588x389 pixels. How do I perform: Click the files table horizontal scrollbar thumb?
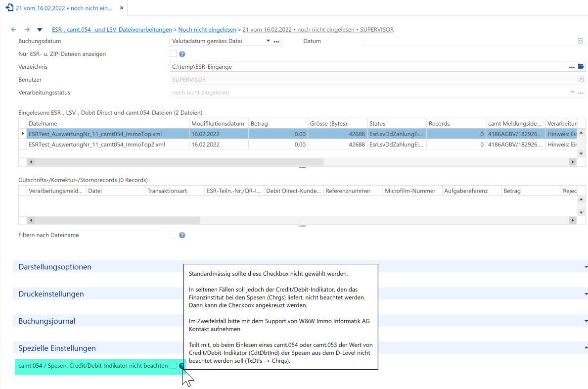tap(179, 162)
